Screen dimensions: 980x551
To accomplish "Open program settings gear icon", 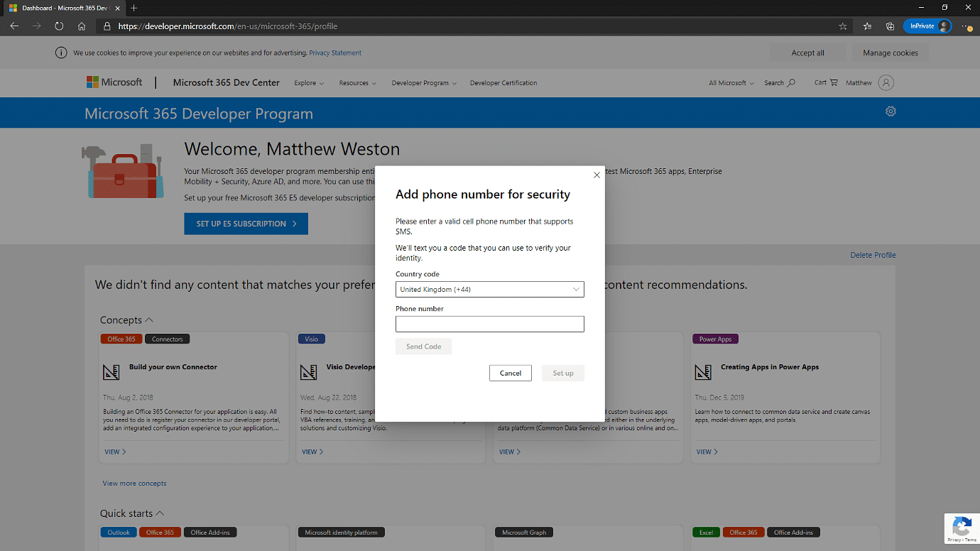I will [891, 111].
